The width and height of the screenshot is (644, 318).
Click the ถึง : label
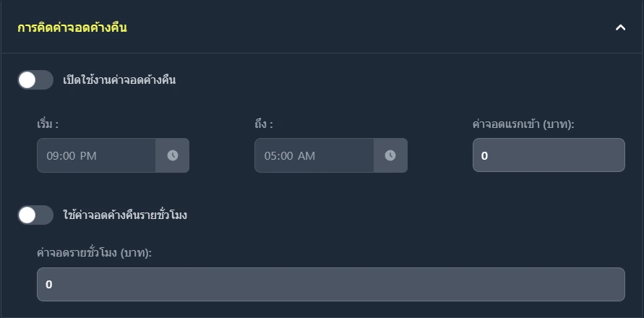point(263,124)
